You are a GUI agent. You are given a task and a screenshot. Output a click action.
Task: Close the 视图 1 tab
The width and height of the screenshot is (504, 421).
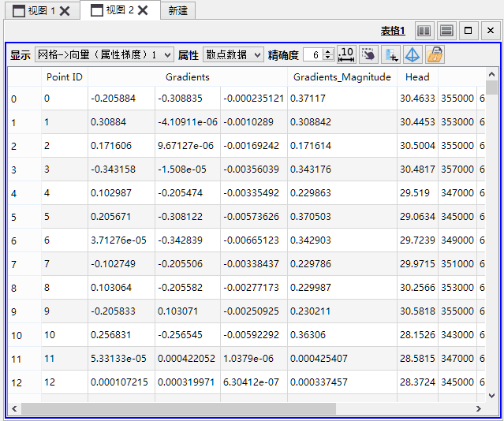click(x=65, y=11)
